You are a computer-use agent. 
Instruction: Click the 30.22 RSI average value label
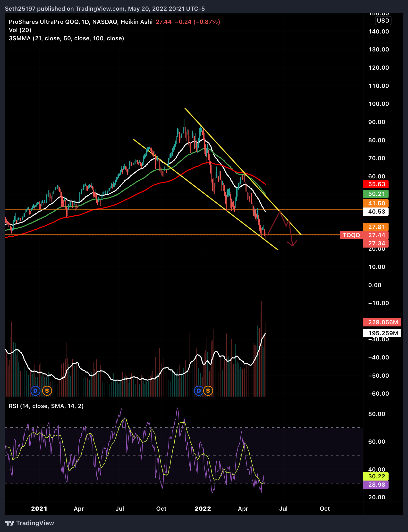(376, 476)
